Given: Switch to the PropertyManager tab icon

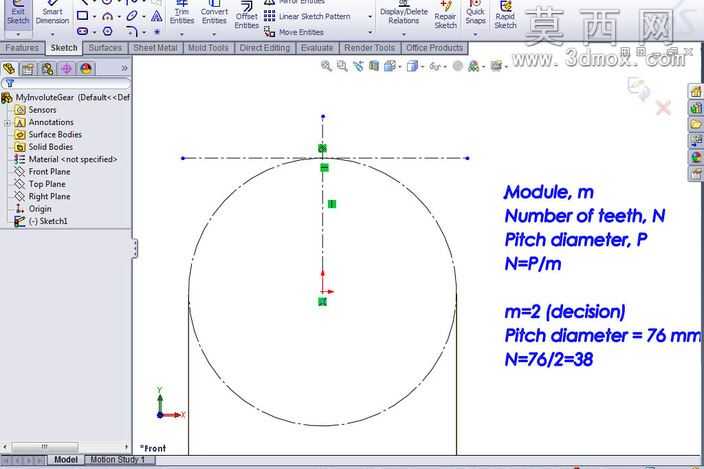Looking at the screenshot, I should (x=28, y=69).
